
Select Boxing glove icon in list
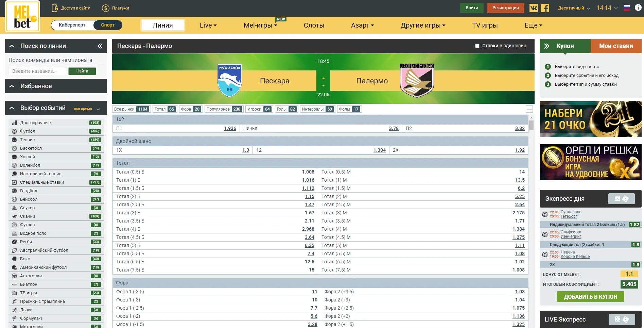pos(14,259)
